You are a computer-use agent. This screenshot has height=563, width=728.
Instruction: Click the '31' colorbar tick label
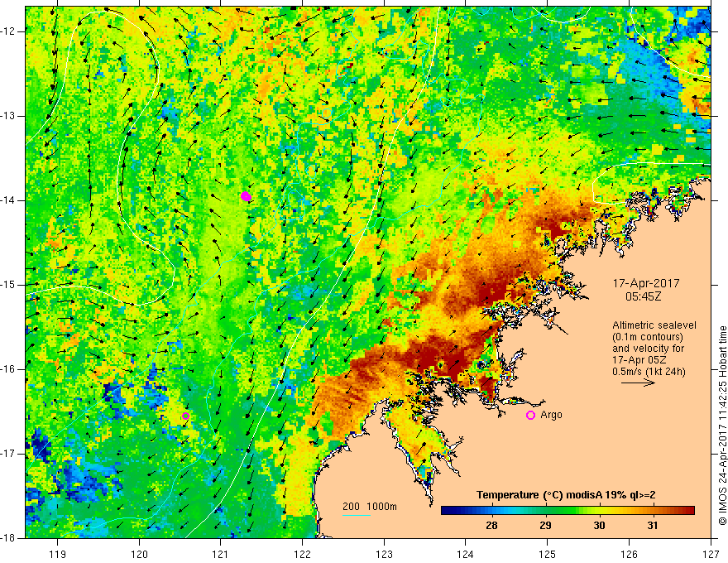coord(653,526)
